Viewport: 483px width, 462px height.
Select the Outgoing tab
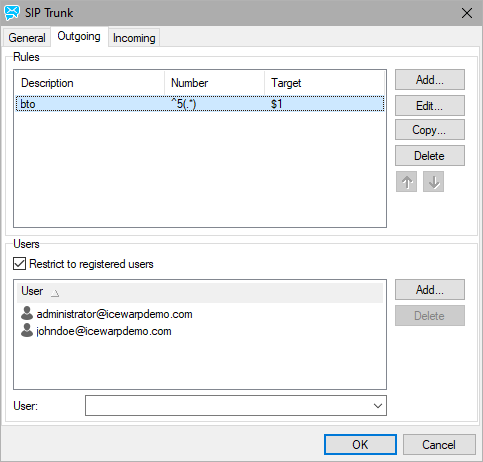79,36
